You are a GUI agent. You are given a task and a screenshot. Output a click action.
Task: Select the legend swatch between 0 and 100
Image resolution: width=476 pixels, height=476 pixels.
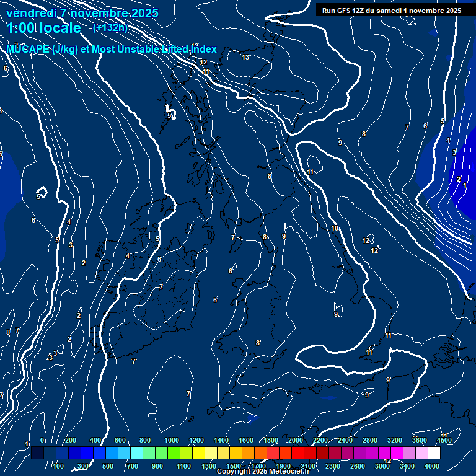coord(50,452)
